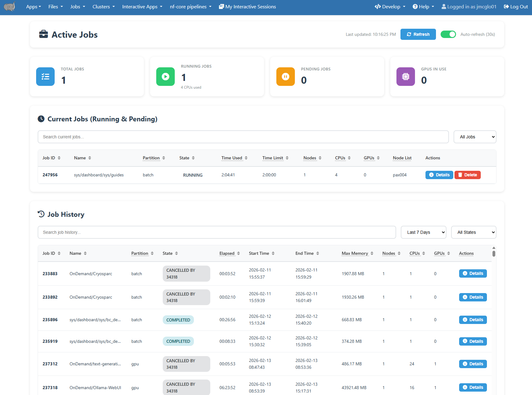Click the elephant logo in navbar

click(x=10, y=6)
